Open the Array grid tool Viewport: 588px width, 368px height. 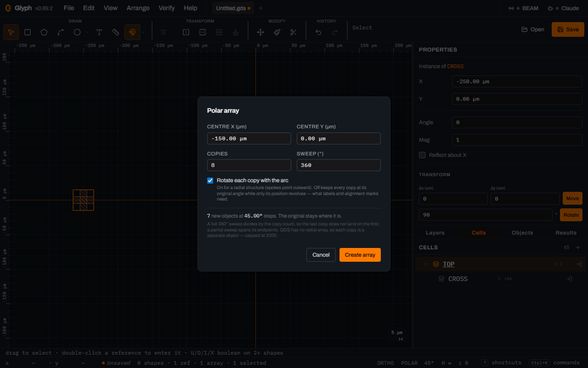[x=219, y=32]
